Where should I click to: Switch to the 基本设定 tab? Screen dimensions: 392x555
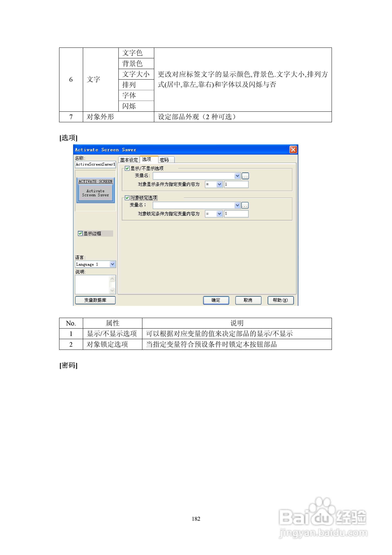(x=129, y=160)
